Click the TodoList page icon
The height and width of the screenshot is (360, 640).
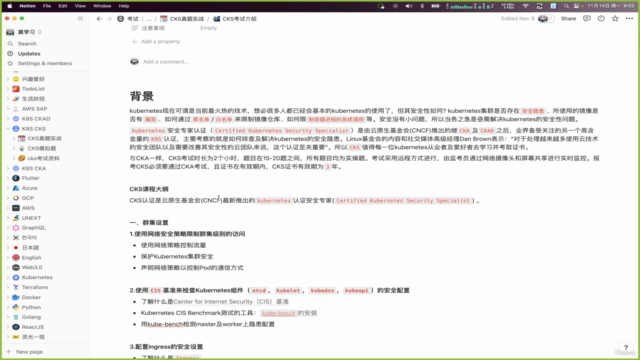[16, 89]
